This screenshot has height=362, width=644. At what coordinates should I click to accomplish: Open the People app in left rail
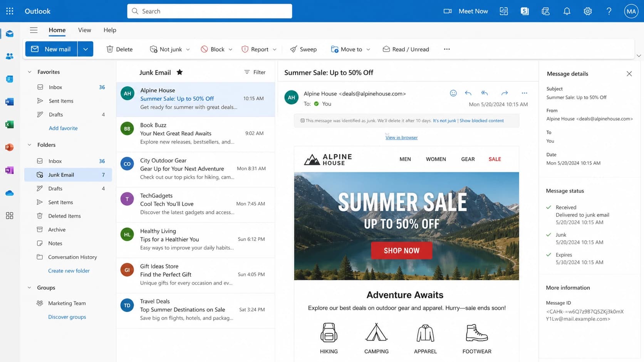pyautogui.click(x=10, y=56)
